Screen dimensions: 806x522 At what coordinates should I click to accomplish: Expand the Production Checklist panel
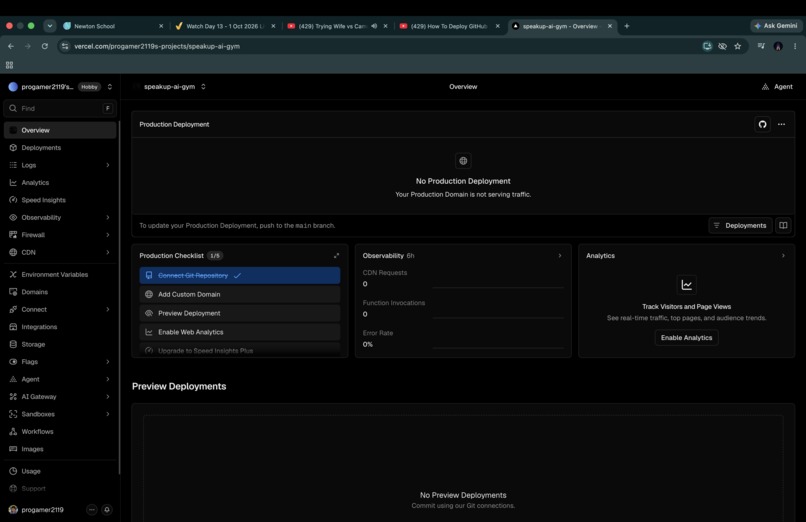pos(336,255)
